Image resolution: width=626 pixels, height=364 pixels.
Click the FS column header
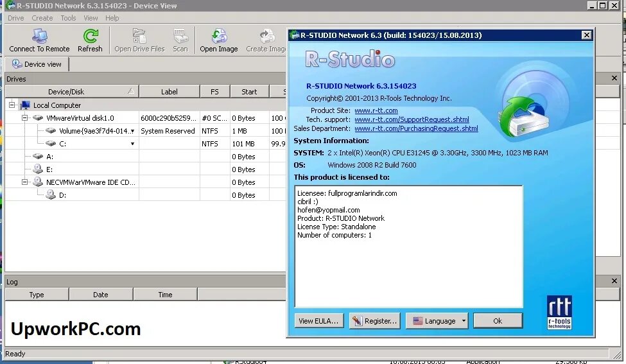[215, 91]
